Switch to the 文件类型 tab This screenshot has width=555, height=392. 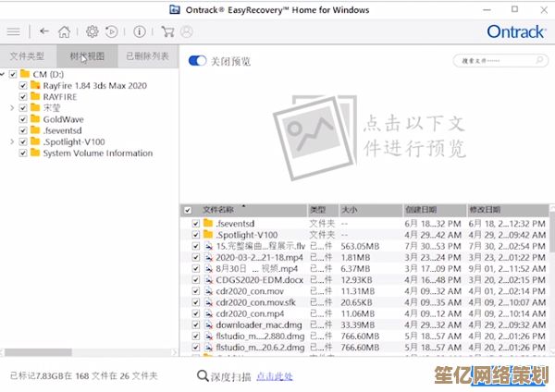[x=28, y=56]
